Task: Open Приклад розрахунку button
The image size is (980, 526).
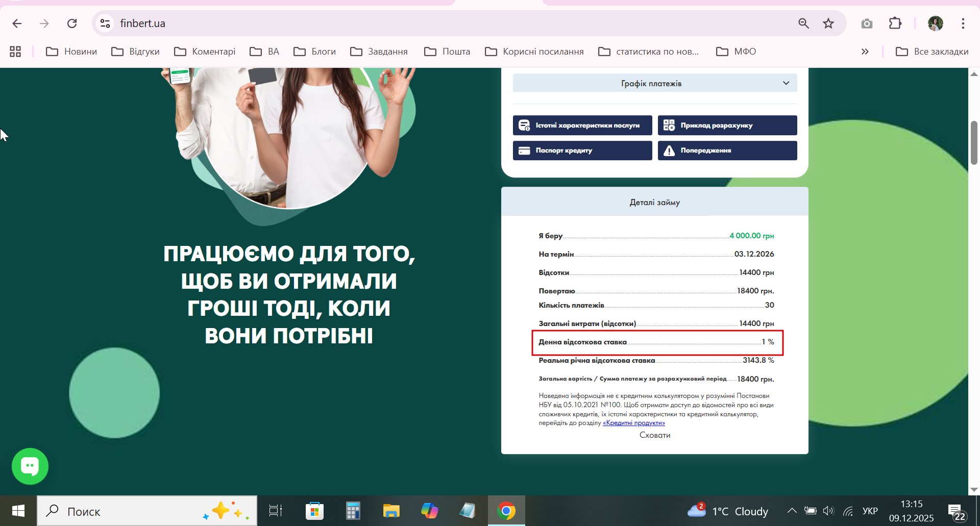Action: 727,126
